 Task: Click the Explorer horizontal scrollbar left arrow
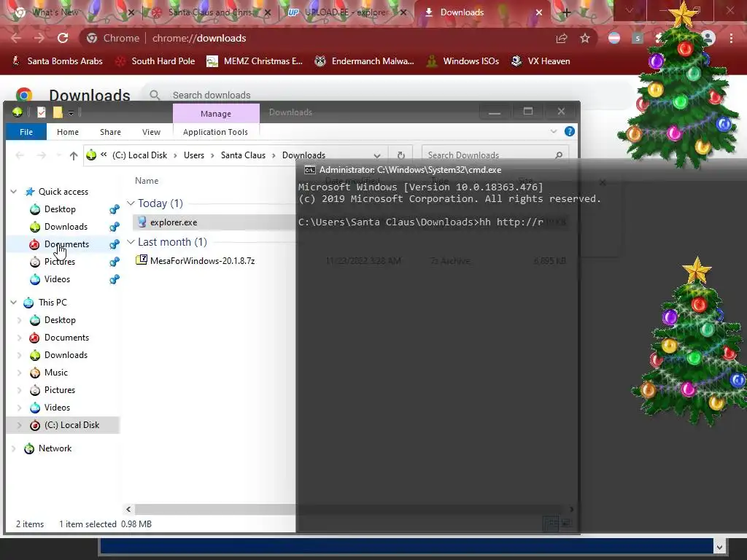point(128,510)
